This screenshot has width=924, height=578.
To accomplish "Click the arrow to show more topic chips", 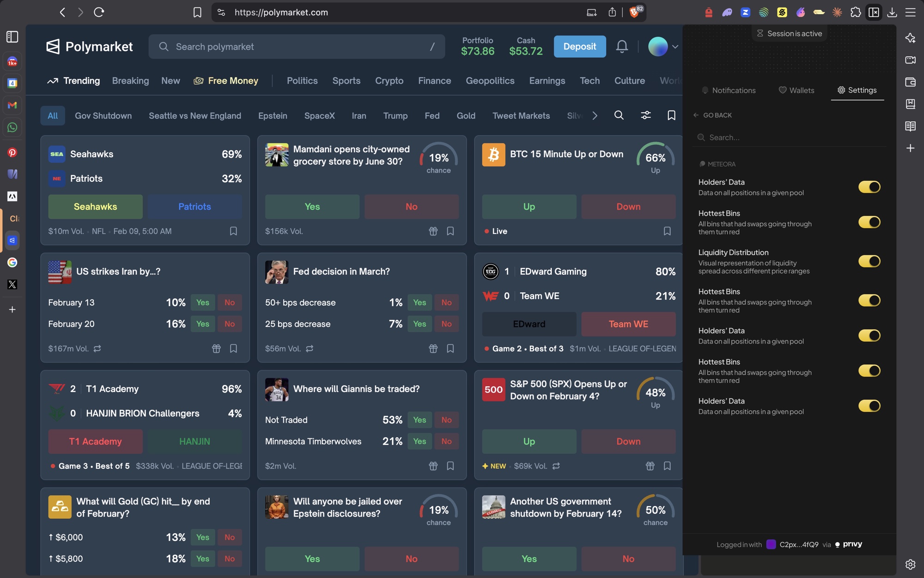I will click(595, 116).
